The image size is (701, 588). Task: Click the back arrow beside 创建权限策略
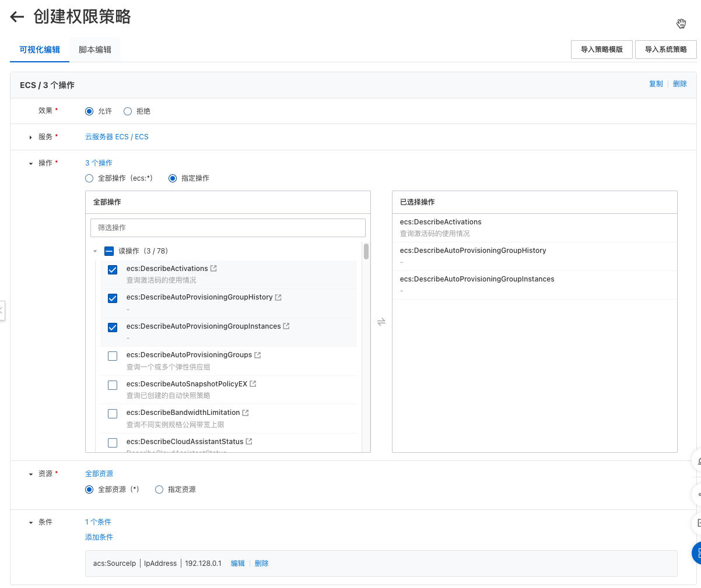pyautogui.click(x=17, y=17)
